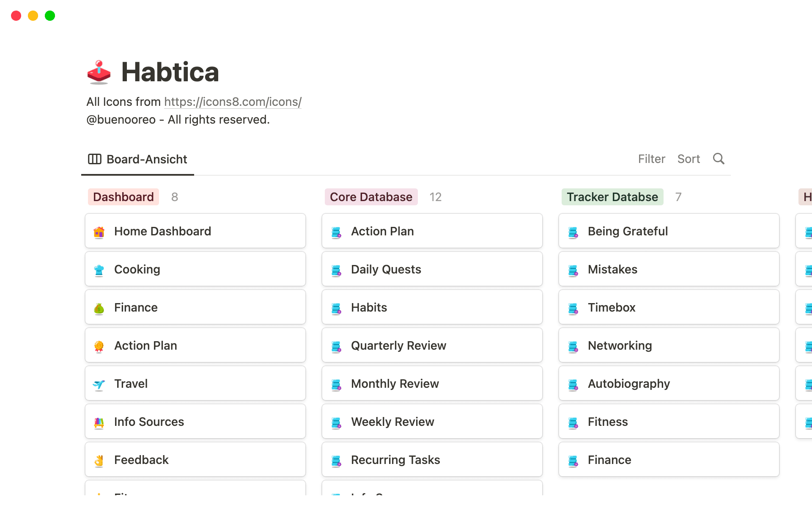Open the Sort options
812x508 pixels.
(689, 159)
